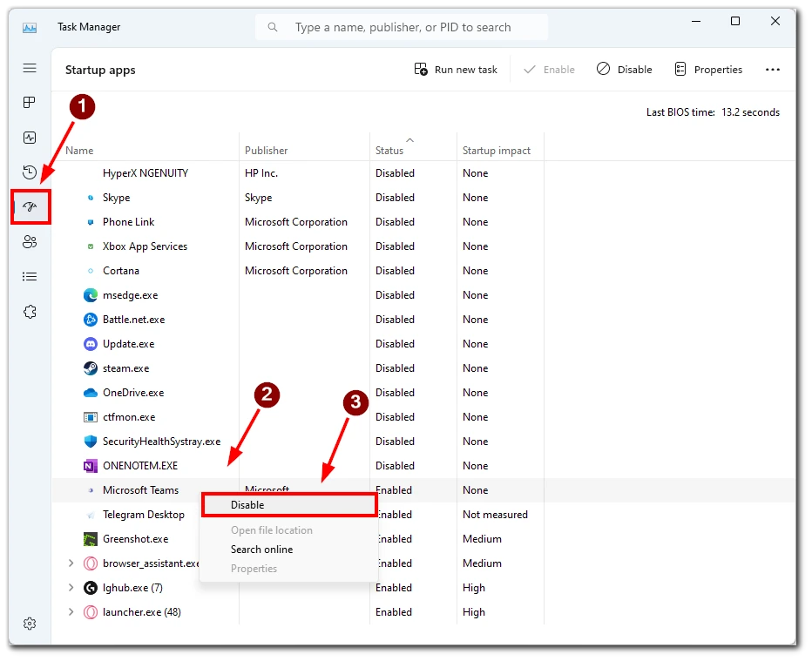Open the hamburger navigation menu
Image resolution: width=812 pixels, height=661 pixels.
tap(30, 68)
